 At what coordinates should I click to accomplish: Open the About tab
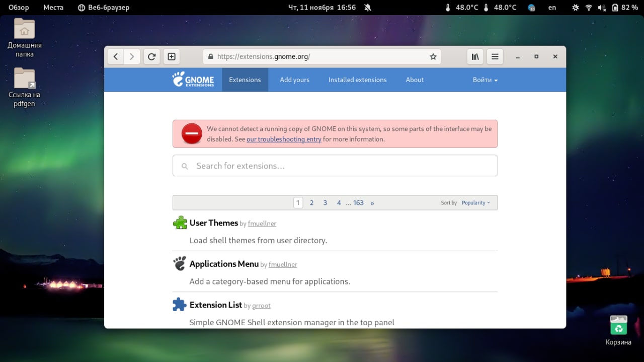coord(415,80)
